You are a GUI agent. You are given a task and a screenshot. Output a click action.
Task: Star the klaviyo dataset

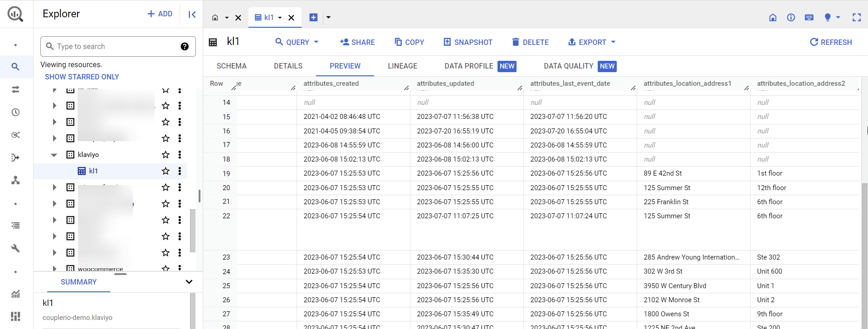[x=166, y=155]
